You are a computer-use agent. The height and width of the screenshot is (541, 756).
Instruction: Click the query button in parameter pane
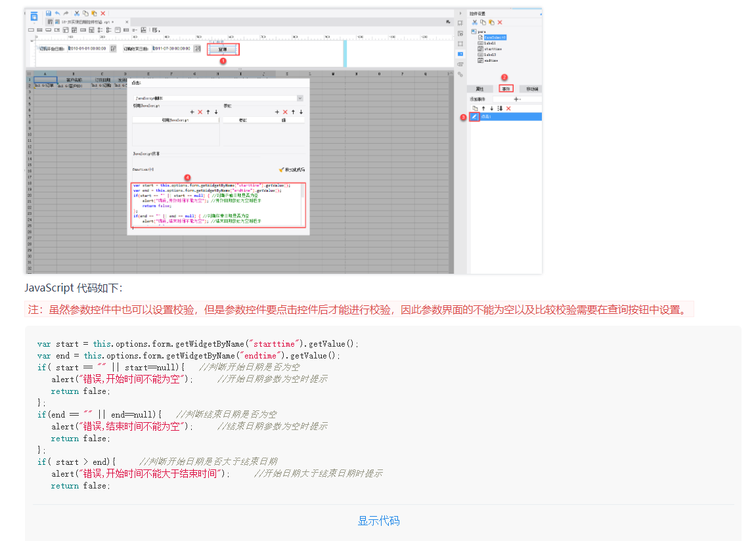click(222, 49)
